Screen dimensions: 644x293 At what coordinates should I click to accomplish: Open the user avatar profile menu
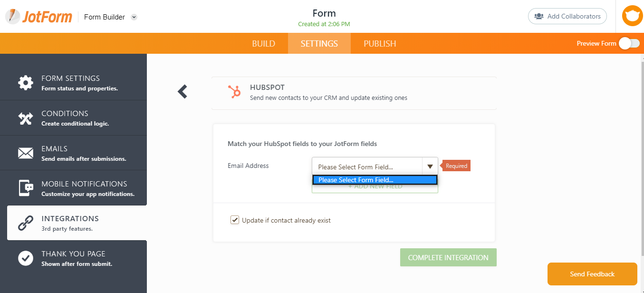[632, 16]
